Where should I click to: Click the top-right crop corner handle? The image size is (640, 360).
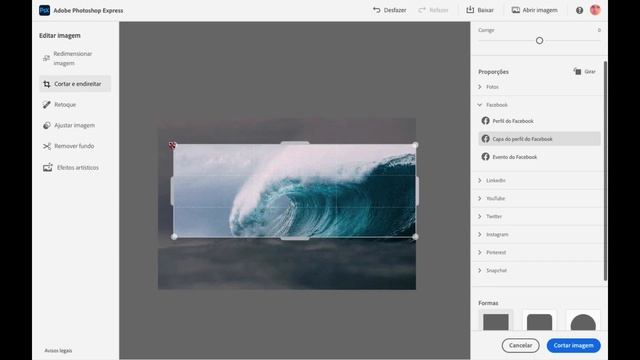point(415,145)
